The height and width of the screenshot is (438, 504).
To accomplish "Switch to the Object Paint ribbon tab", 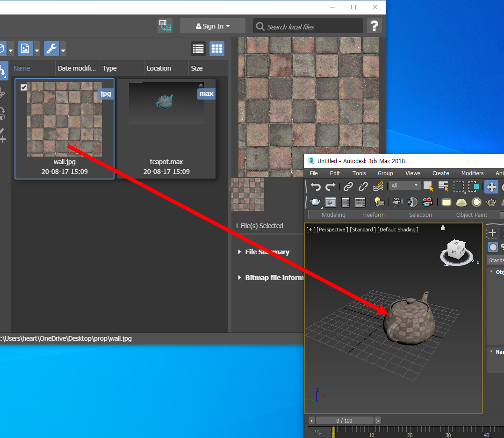I will tap(472, 215).
